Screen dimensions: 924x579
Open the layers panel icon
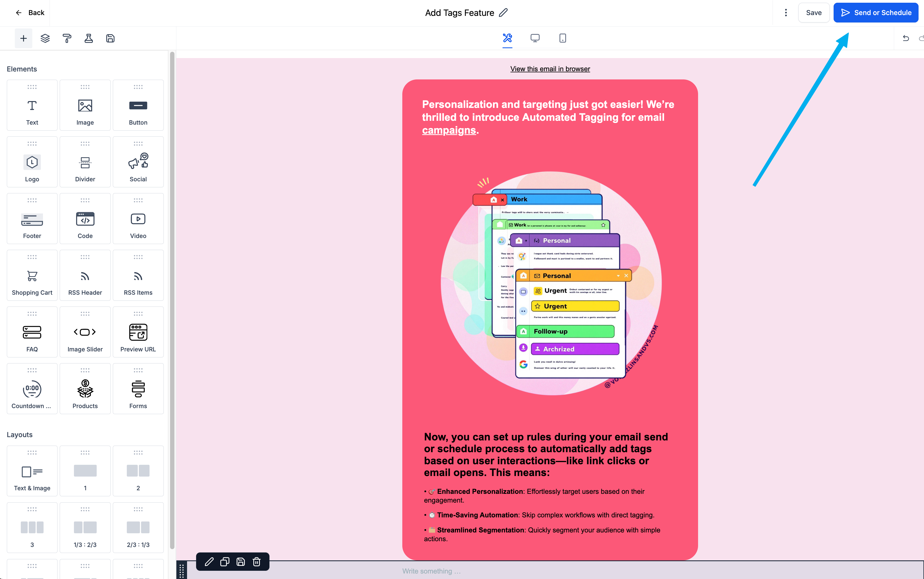(45, 38)
